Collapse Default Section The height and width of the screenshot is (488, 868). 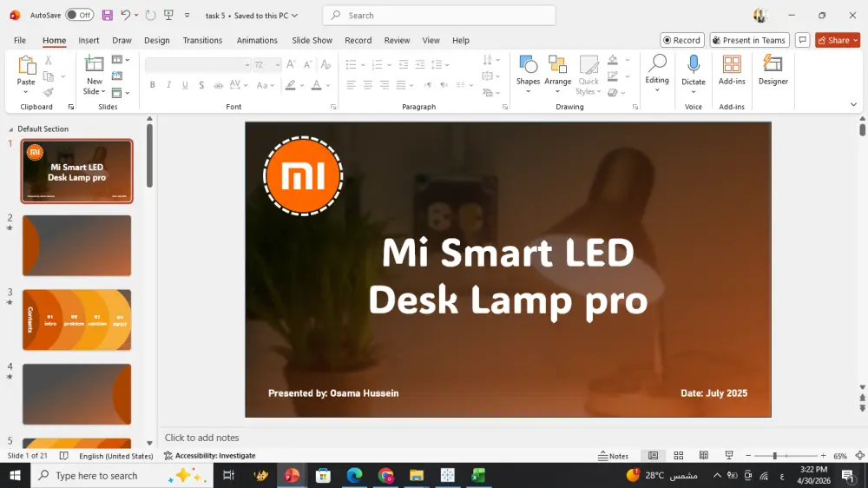(x=10, y=129)
